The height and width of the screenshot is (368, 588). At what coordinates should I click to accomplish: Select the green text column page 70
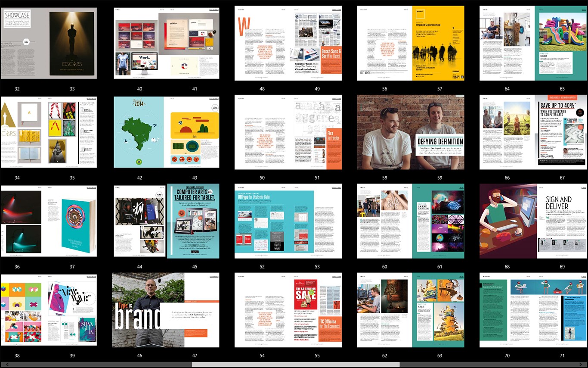pyautogui.click(x=494, y=310)
